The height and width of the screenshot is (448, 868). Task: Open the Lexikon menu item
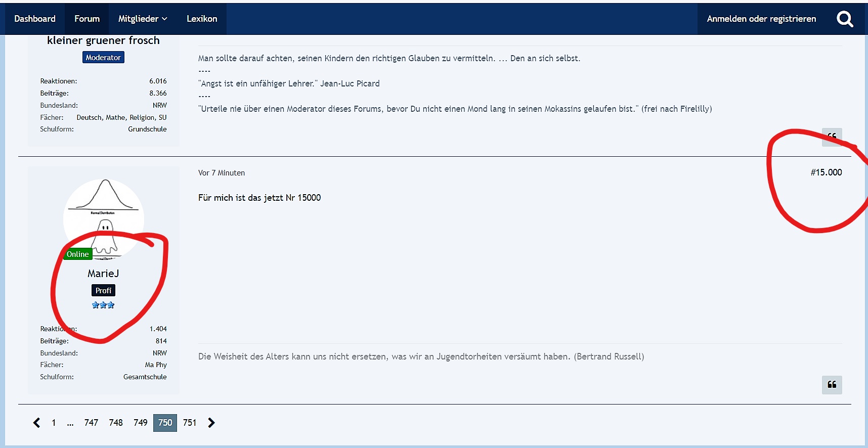tap(202, 19)
